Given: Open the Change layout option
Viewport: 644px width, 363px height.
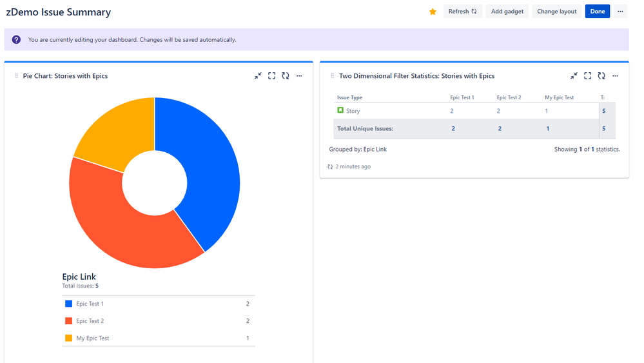Looking at the screenshot, I should click(556, 12).
